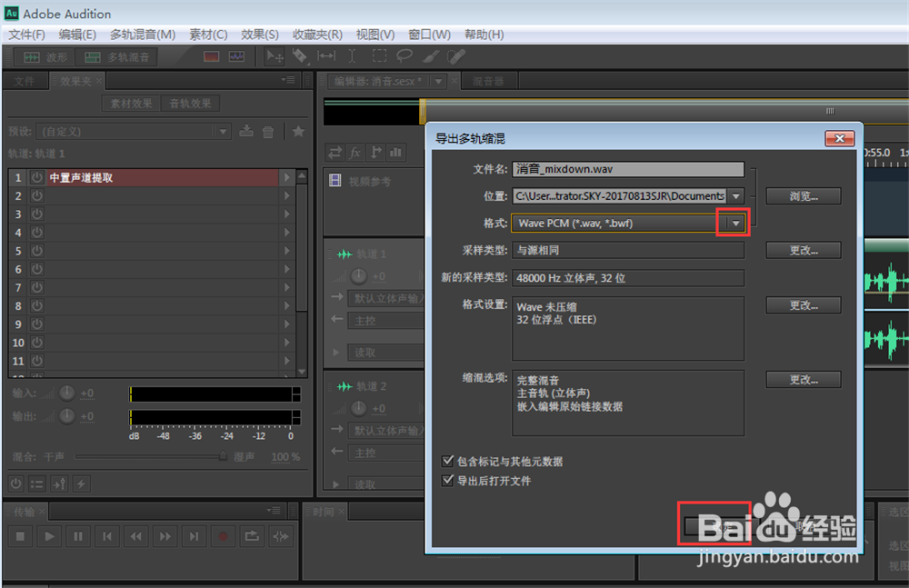909x588 pixels.
Task: Select the Spot Healing brush tool
Action: point(456,56)
